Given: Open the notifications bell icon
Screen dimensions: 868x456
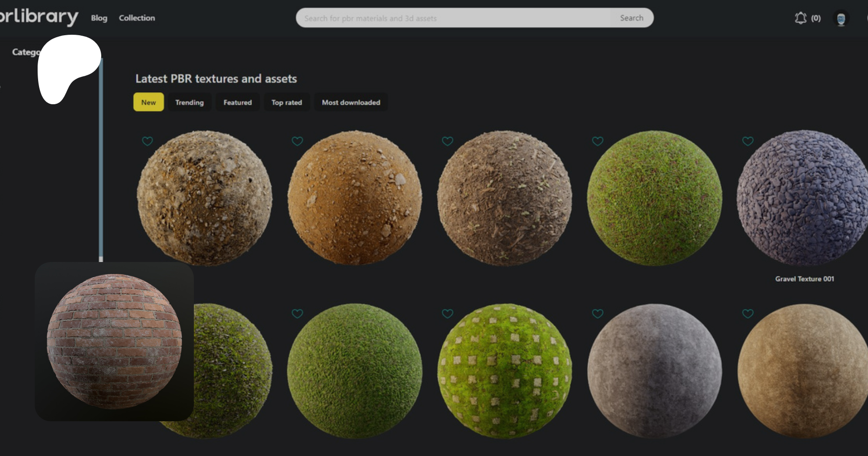Looking at the screenshot, I should pyautogui.click(x=800, y=18).
